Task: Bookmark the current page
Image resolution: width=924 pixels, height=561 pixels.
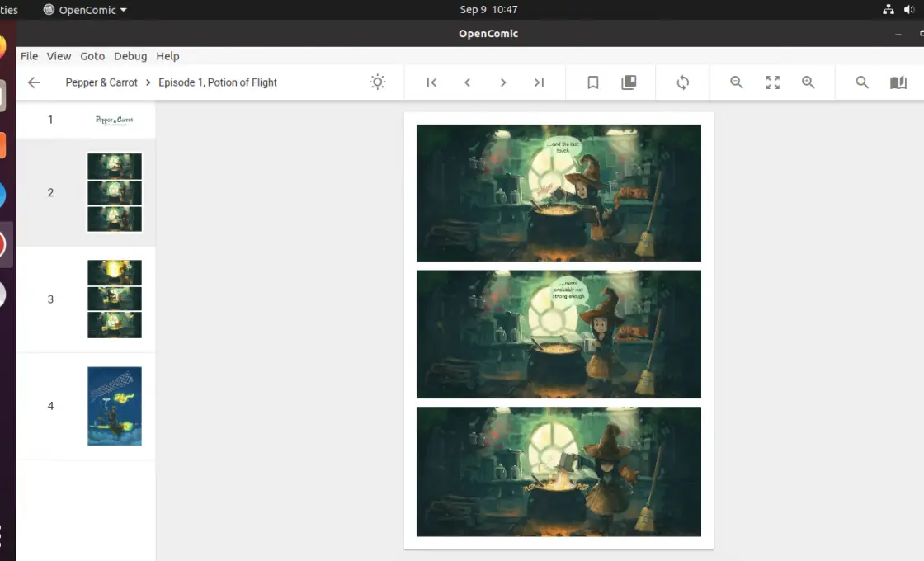Action: (593, 82)
